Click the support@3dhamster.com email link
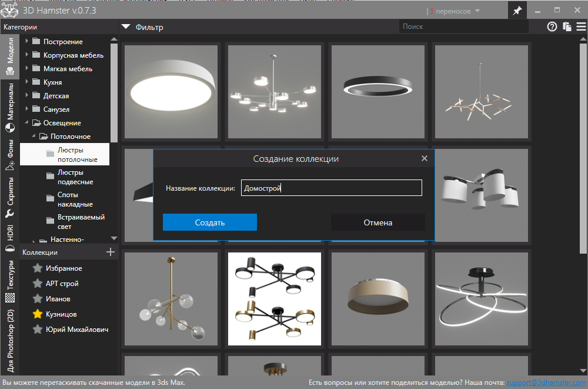This screenshot has height=389, width=588. pyautogui.click(x=546, y=383)
